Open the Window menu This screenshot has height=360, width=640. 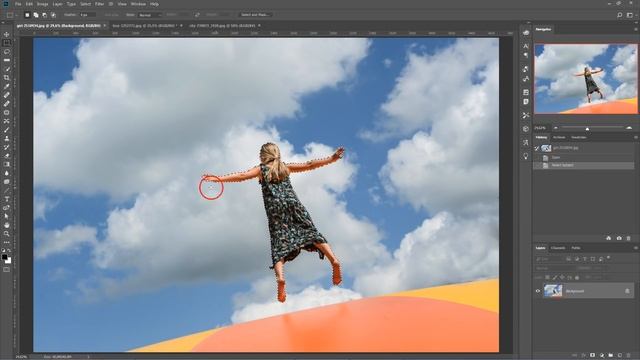(x=138, y=4)
